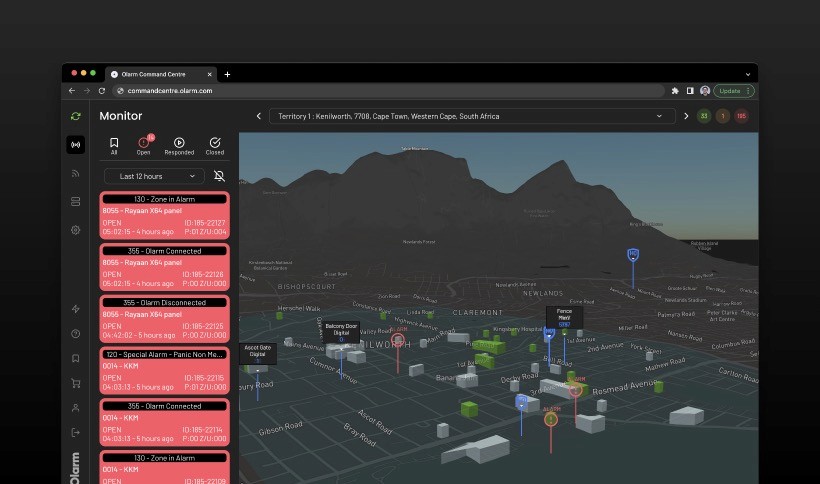The height and width of the screenshot is (484, 820).
Task: Go to previous territory arrow
Action: 258,116
